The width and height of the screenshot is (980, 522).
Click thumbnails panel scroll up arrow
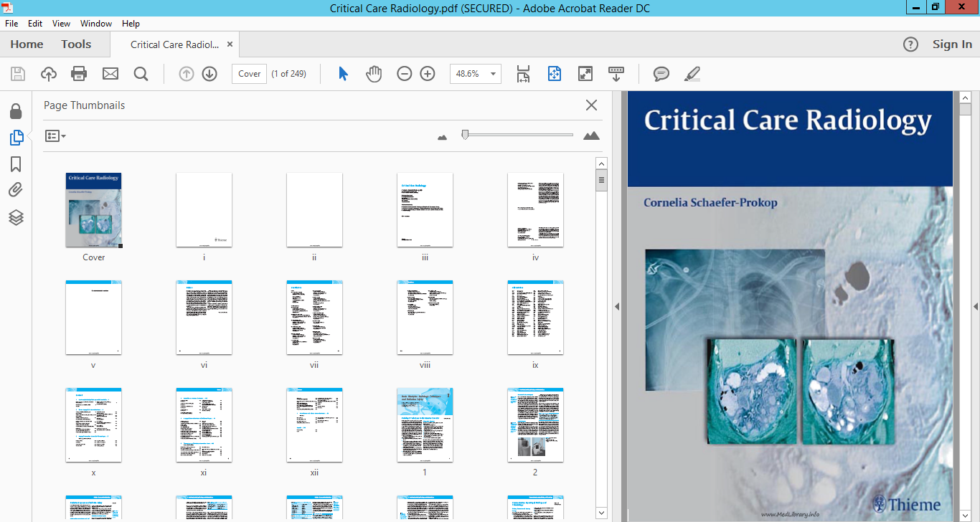tap(601, 163)
